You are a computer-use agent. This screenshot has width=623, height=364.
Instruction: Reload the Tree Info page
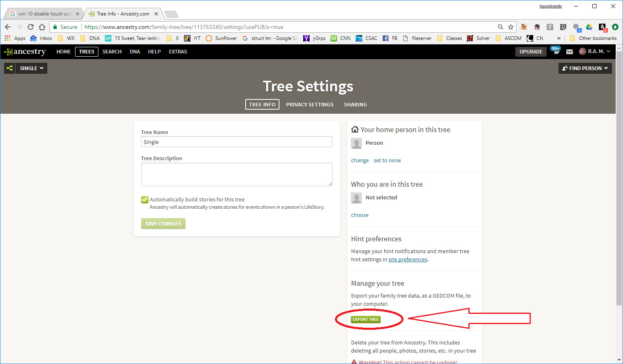(x=31, y=27)
